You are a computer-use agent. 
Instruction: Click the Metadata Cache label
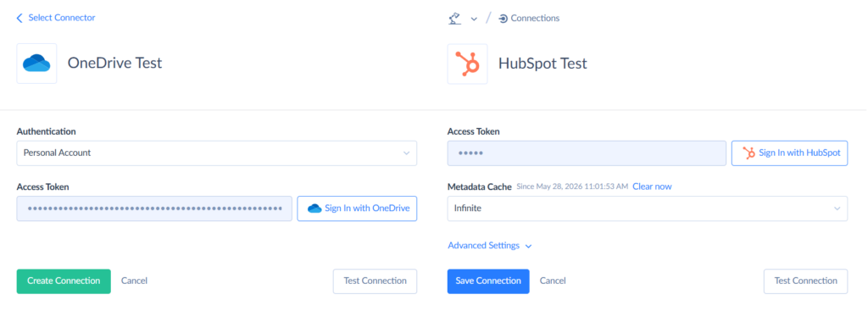[x=480, y=187]
